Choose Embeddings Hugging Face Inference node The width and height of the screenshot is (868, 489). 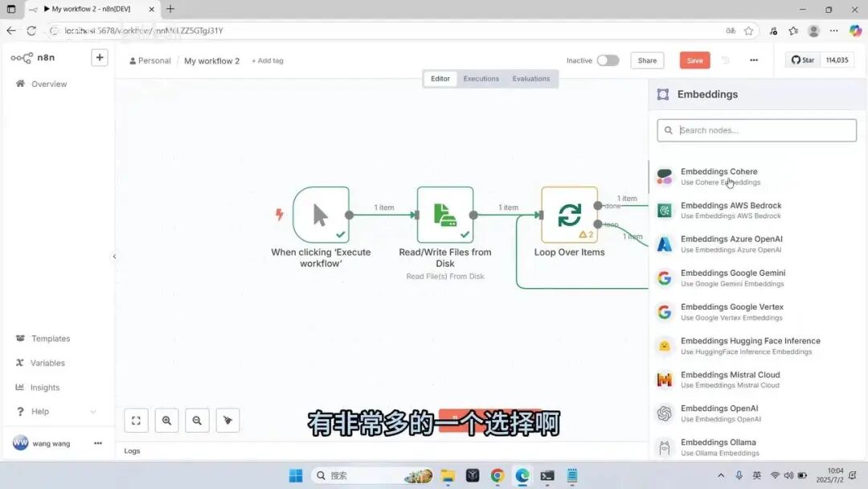(x=757, y=346)
